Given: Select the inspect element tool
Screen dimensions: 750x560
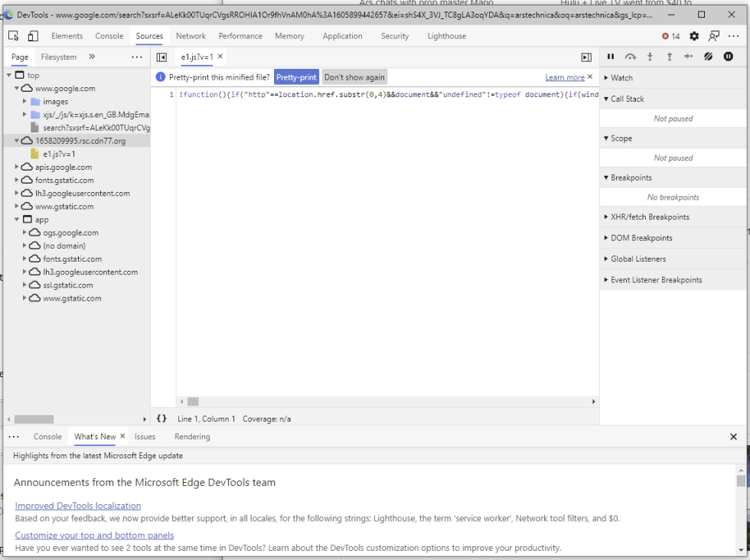Looking at the screenshot, I should click(x=12, y=35).
